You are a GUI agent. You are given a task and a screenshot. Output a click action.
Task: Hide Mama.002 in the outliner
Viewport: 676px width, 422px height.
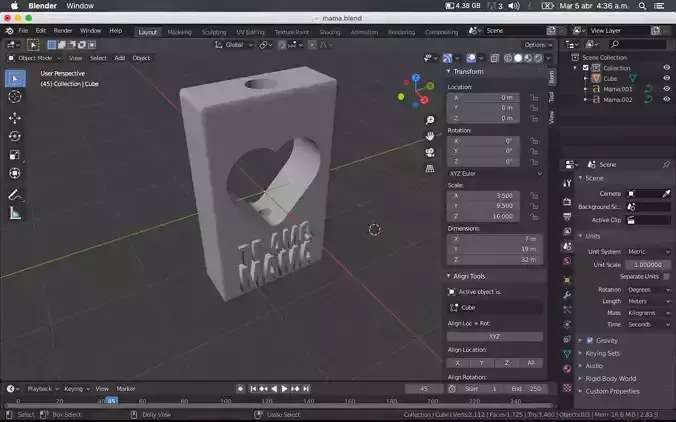[667, 99]
